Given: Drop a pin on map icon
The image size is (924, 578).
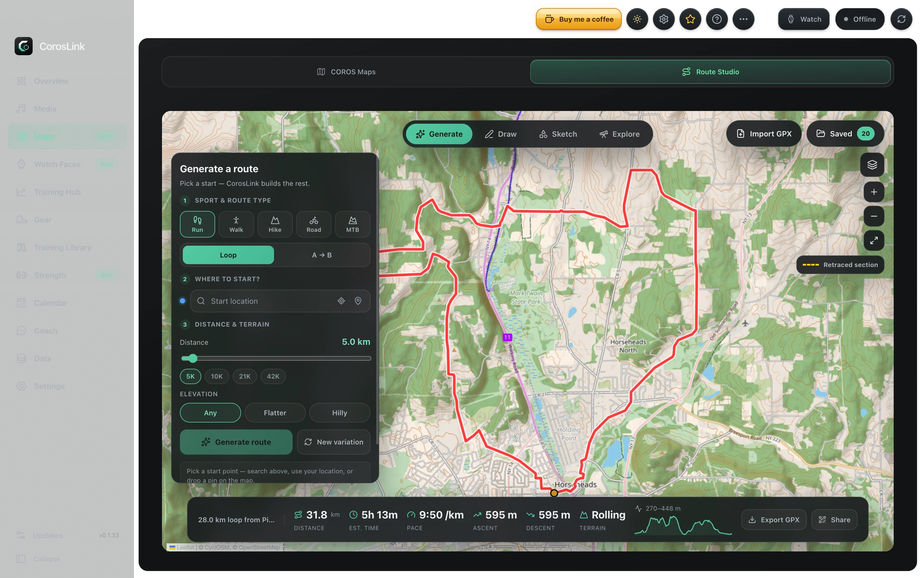Looking at the screenshot, I should (x=358, y=301).
